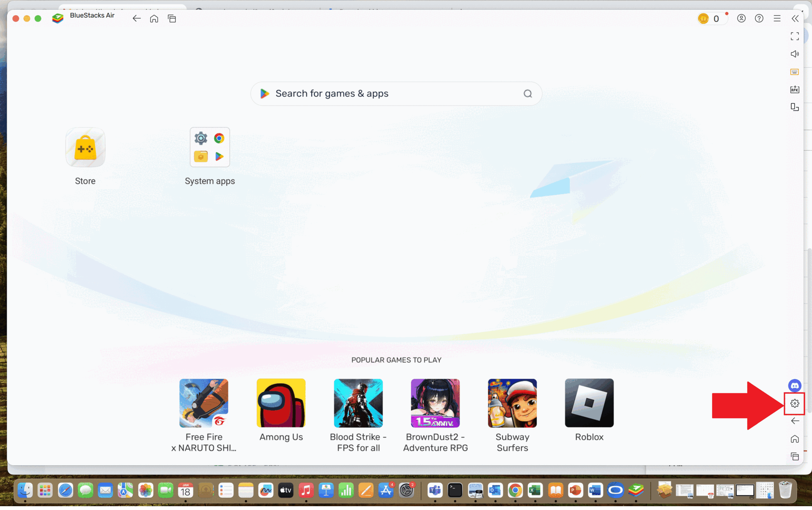Open the hamburger menu

click(777, 18)
